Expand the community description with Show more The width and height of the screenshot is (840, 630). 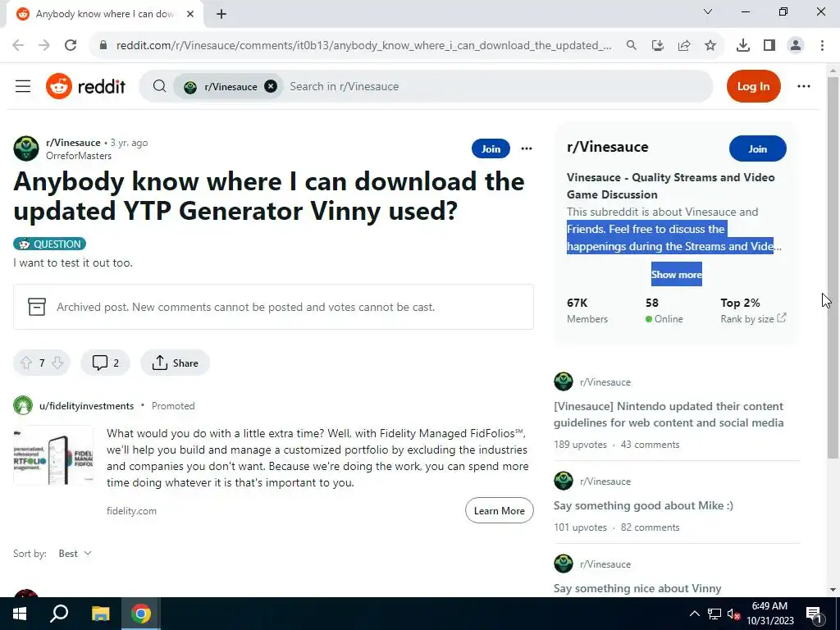click(x=677, y=274)
